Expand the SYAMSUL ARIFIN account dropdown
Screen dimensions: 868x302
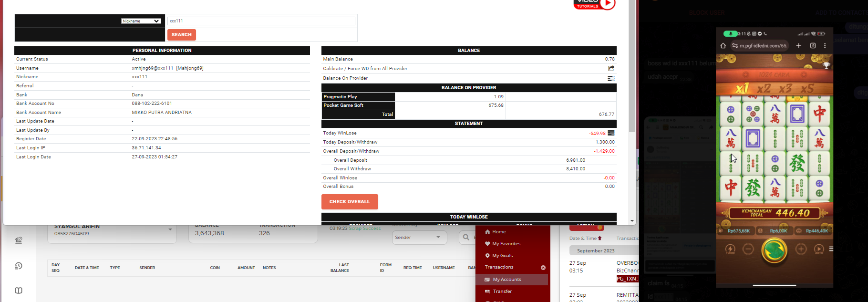[170, 229]
